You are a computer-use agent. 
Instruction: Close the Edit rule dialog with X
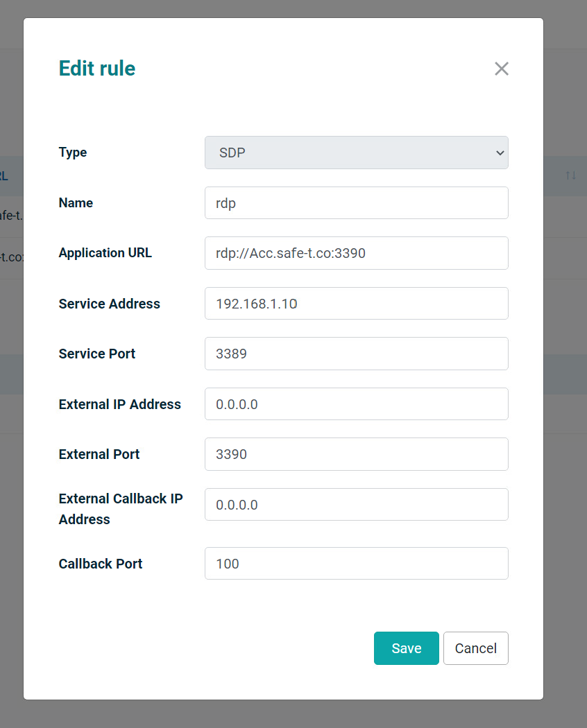click(x=501, y=69)
